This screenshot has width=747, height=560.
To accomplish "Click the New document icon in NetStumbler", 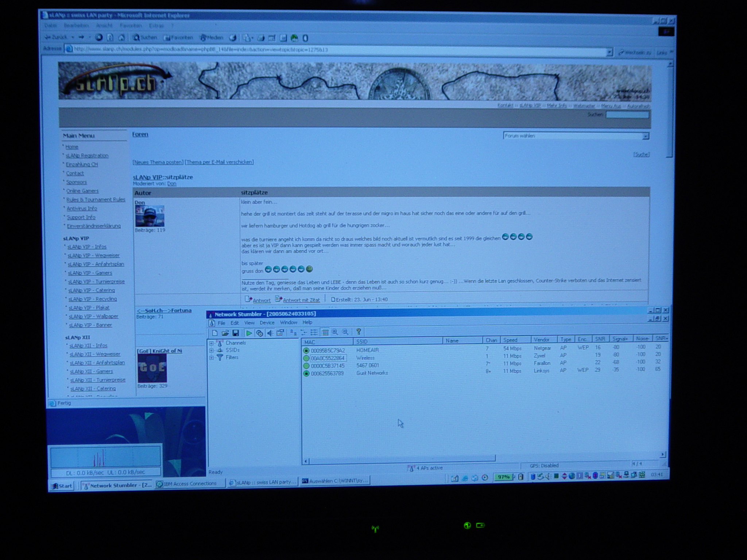I will coord(215,332).
